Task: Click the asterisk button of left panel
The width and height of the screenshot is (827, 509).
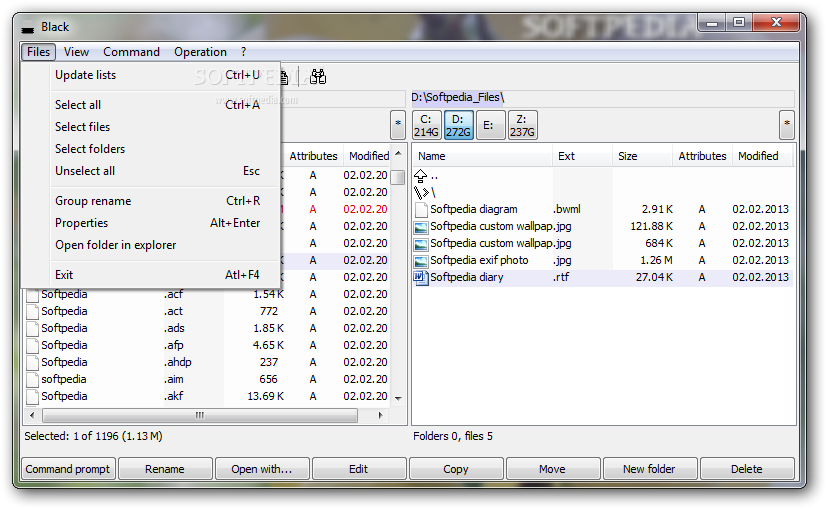Action: 398,126
